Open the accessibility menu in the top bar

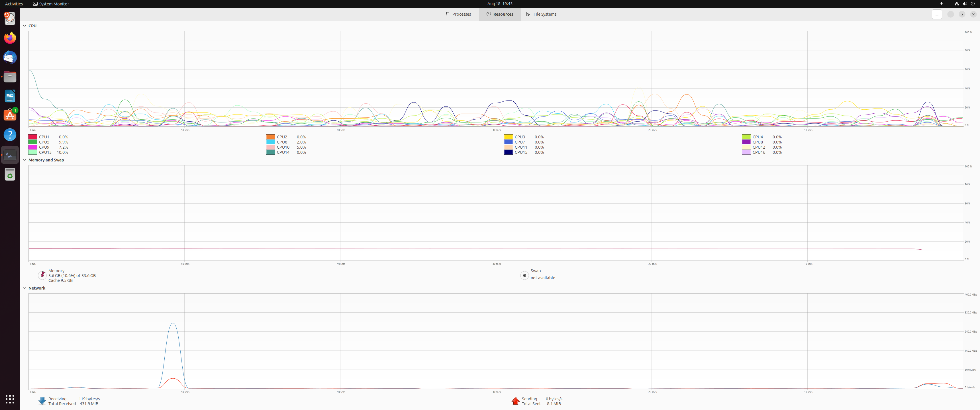tap(942, 3)
